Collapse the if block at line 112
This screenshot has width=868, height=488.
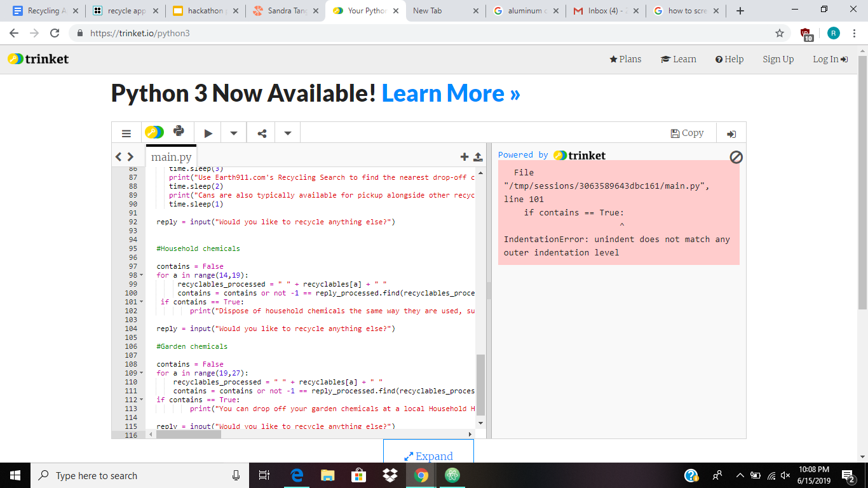point(142,400)
